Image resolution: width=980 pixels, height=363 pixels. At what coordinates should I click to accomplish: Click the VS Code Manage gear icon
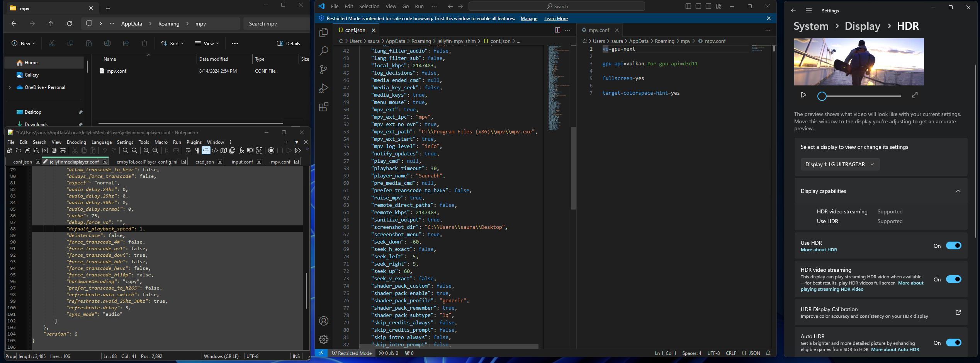click(x=324, y=339)
